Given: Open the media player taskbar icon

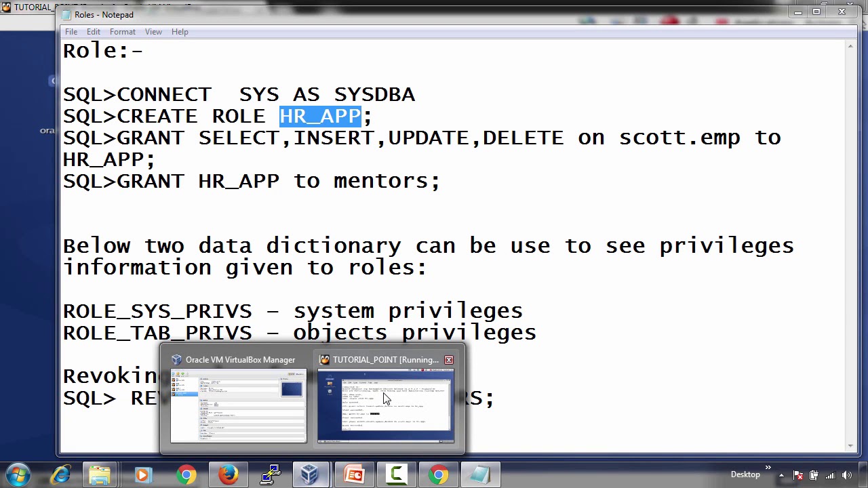Looking at the screenshot, I should pos(142,474).
